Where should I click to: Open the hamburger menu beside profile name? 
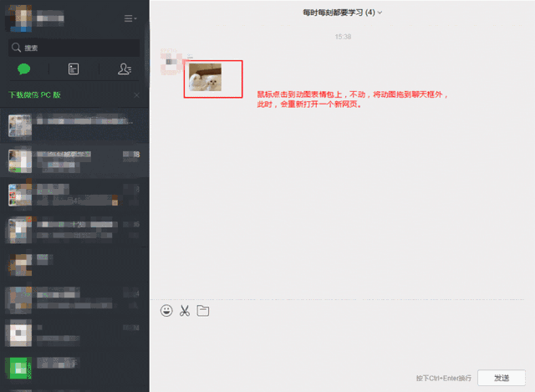[130, 18]
